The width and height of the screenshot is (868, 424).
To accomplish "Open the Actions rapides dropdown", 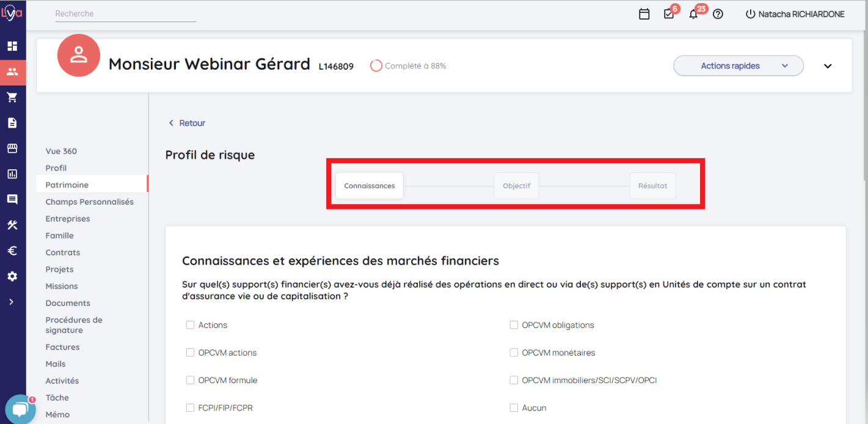I will pos(738,66).
